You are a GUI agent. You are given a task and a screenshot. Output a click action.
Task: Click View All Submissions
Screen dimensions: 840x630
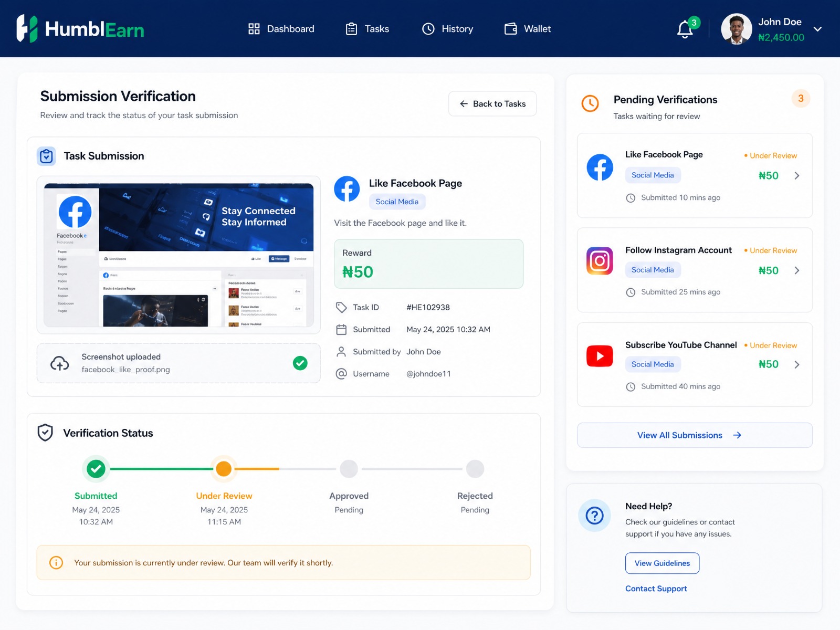(695, 435)
